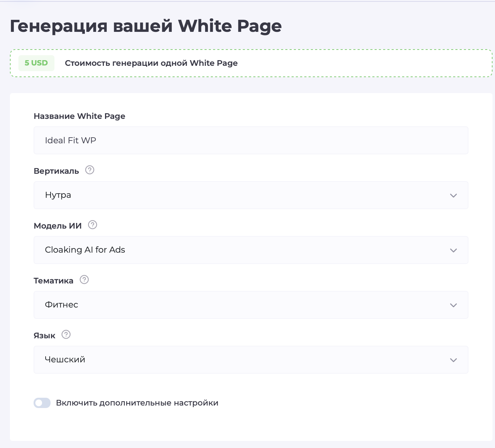Click the help icon next to Вертикаль
Viewport: 495px width, 448px height.
(90, 170)
